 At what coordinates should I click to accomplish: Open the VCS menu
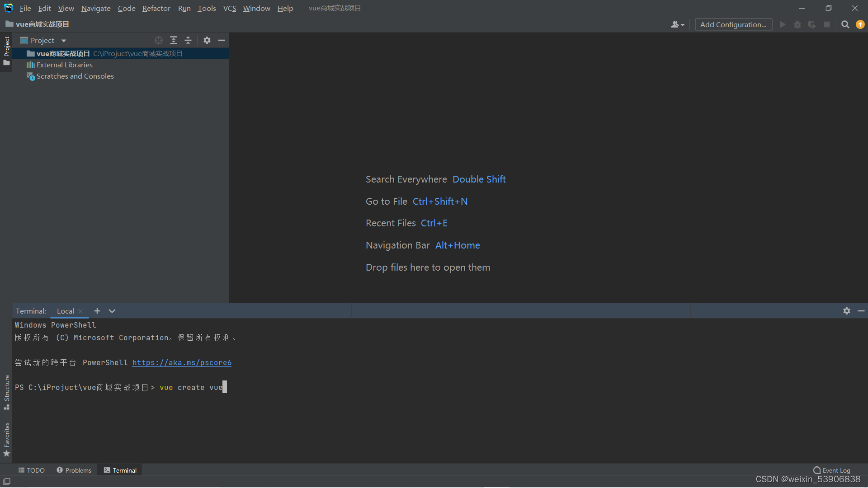[230, 8]
